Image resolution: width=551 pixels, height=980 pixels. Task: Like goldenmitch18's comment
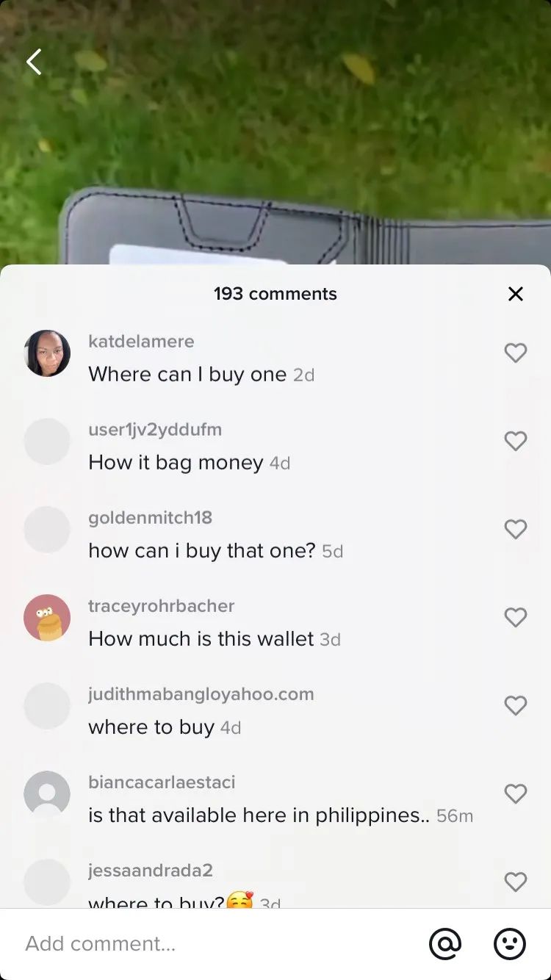tap(516, 529)
